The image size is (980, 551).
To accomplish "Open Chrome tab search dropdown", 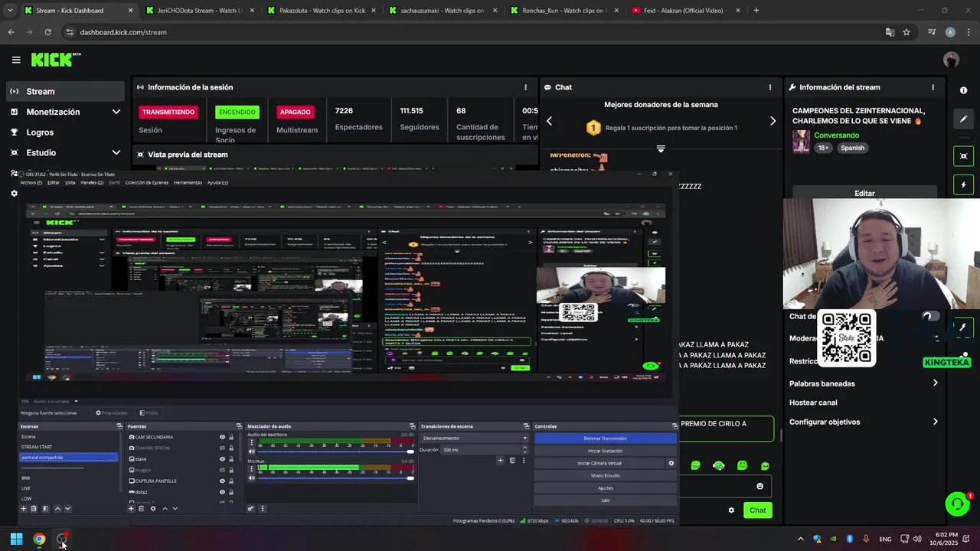I will pos(10,11).
